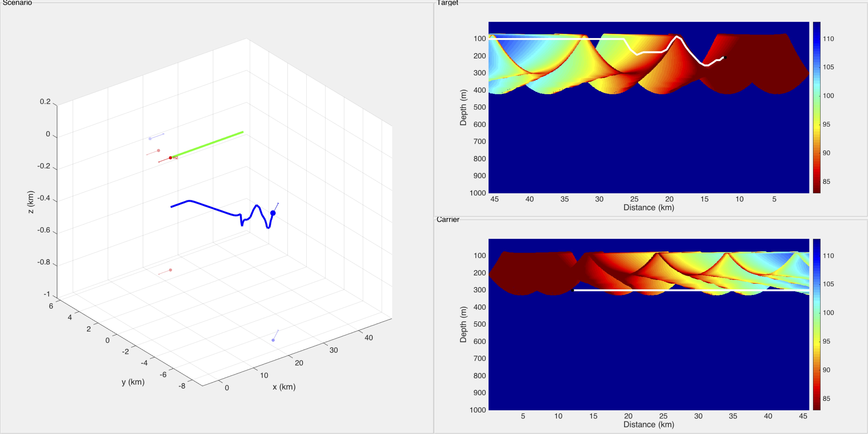Viewport: 868px width, 434px height.
Task: Click the '500' depth tick in Carrier plot
Action: tap(480, 324)
